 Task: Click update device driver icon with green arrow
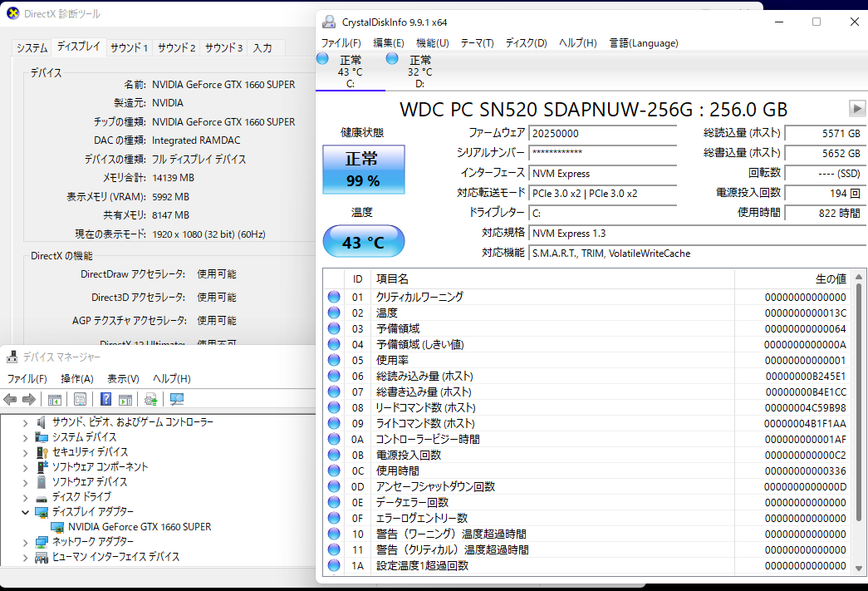pos(150,399)
